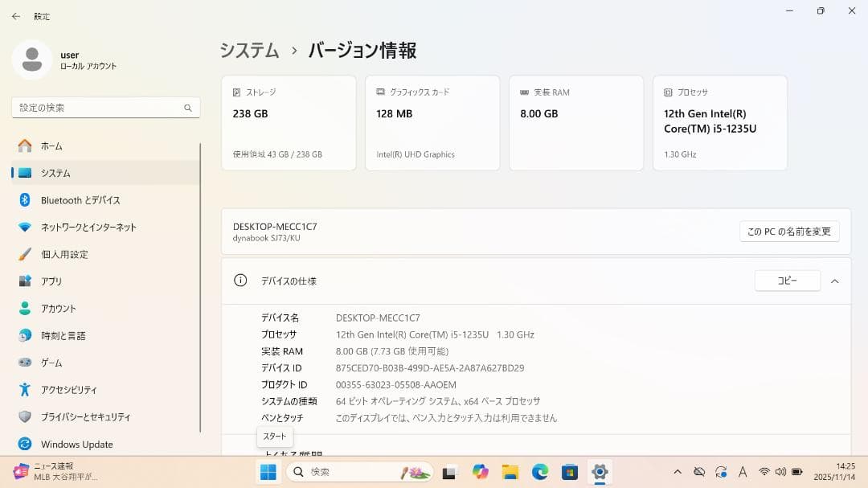Open File Explorer from the taskbar
The width and height of the screenshot is (868, 488).
(x=511, y=472)
